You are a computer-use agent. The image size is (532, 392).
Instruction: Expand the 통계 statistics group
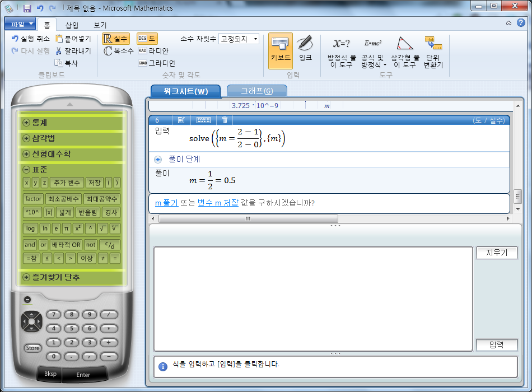[26, 123]
